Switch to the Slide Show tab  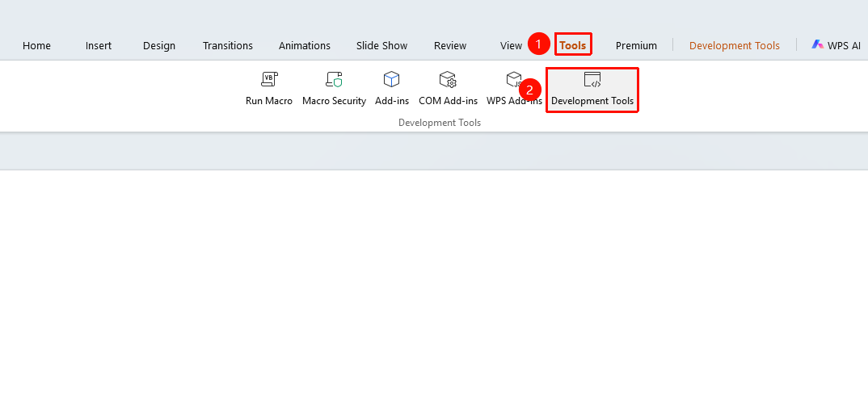[x=382, y=46]
